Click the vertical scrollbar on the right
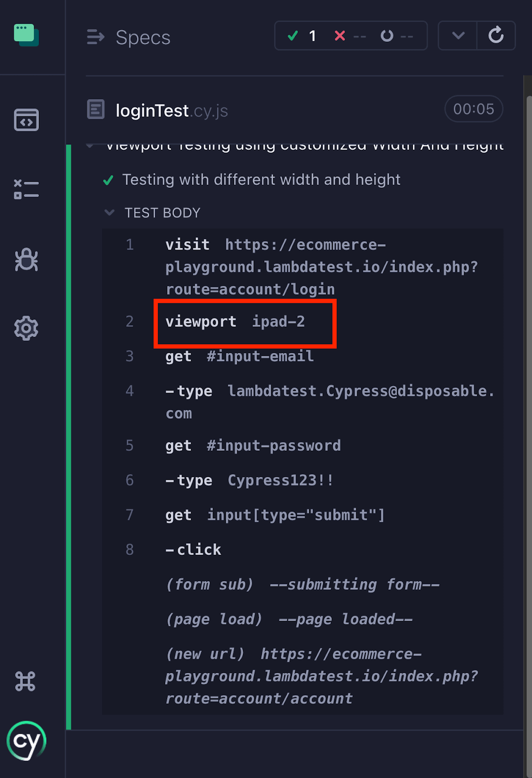This screenshot has height=778, width=532. tap(529, 389)
